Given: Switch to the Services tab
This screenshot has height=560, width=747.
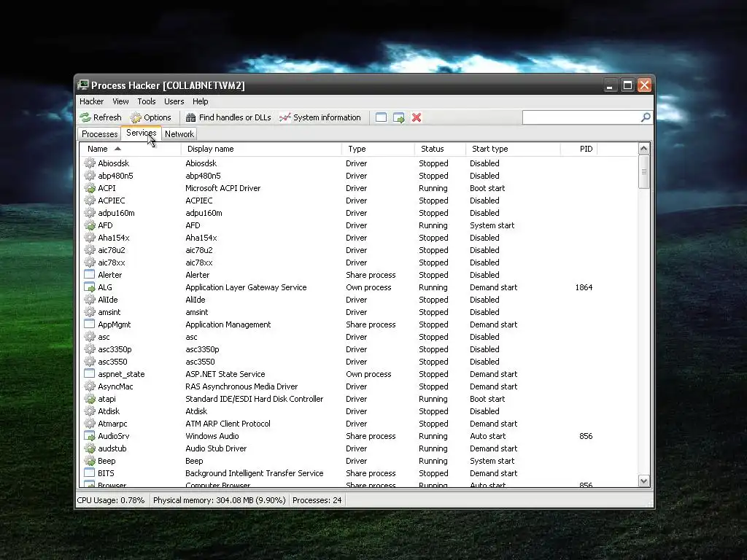Looking at the screenshot, I should click(141, 133).
